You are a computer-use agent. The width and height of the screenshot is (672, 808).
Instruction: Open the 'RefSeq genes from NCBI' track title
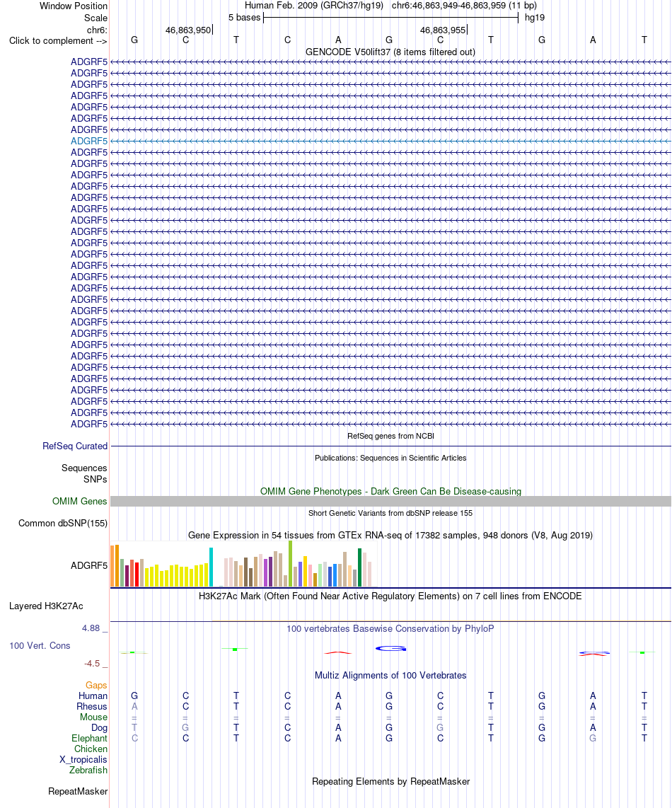390,436
